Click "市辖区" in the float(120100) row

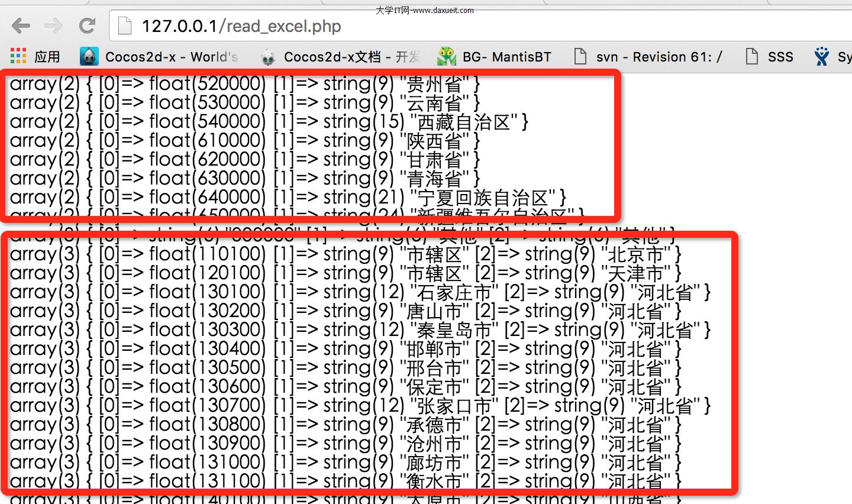tap(434, 273)
